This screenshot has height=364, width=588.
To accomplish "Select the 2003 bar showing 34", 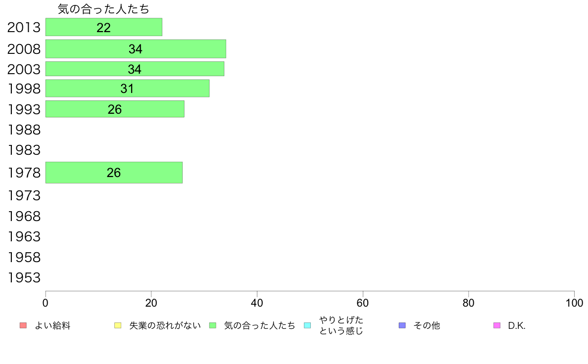I will pyautogui.click(x=135, y=69).
